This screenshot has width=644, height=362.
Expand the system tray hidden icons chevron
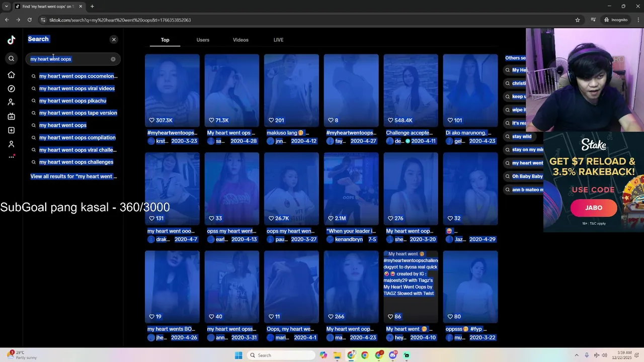577,355
